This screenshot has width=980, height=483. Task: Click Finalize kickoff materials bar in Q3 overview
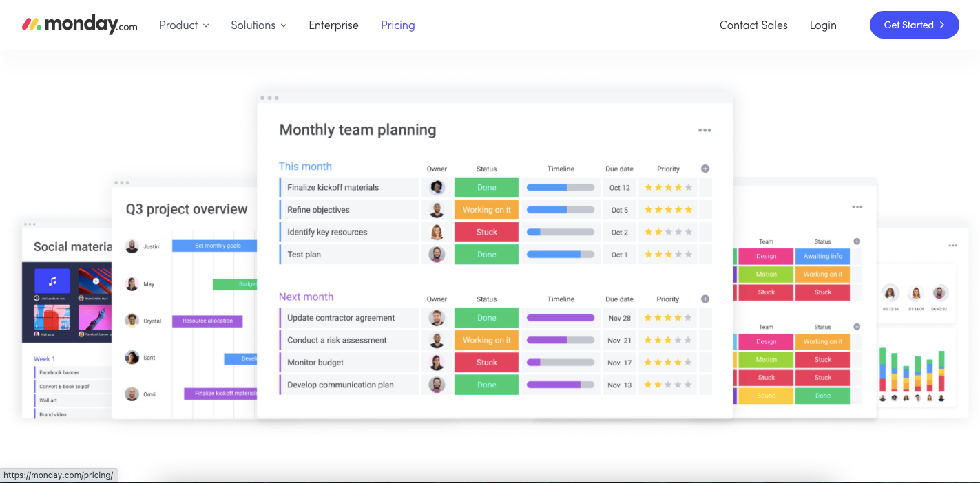pyautogui.click(x=220, y=394)
